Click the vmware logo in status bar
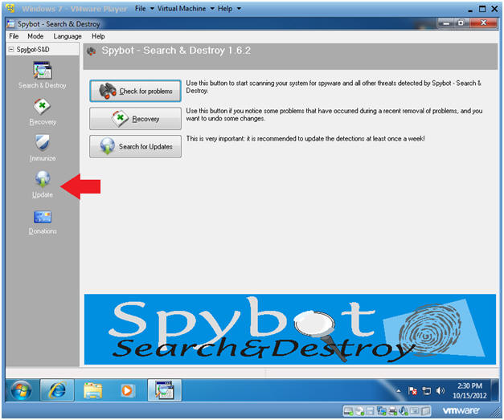The width and height of the screenshot is (504, 420). pyautogui.click(x=461, y=410)
